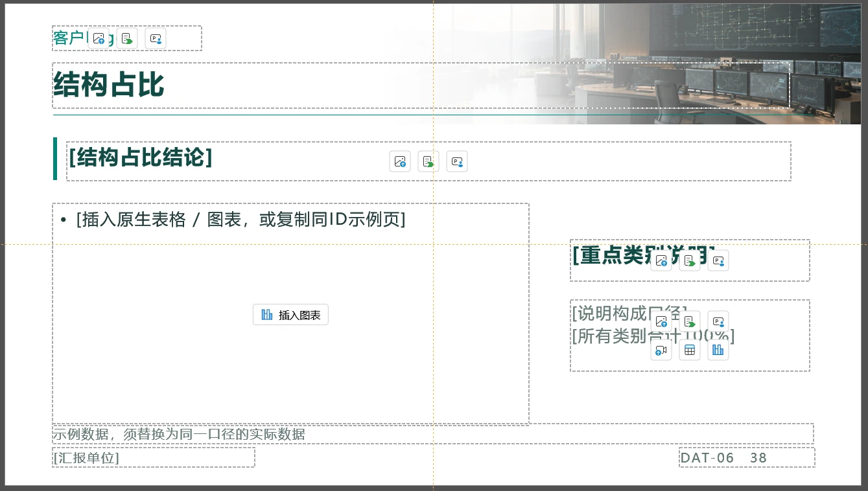Screen dimensions: 868x491
Task: Select the 结构占比 title text
Action: click(109, 85)
